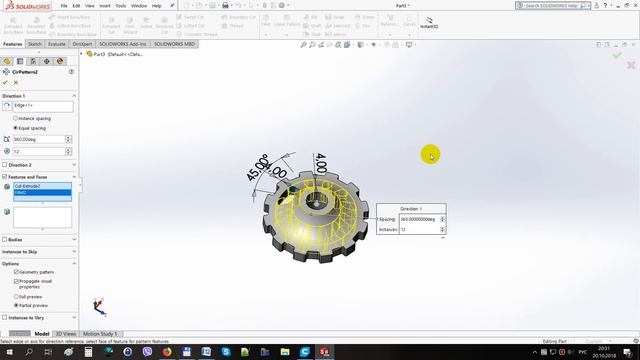Open the PropertyManager tab icon
This screenshot has height=360, width=640.
tap(20, 61)
